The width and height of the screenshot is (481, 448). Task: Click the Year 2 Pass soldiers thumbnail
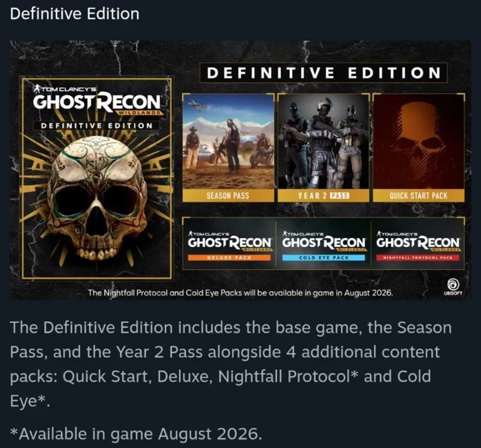(x=323, y=141)
